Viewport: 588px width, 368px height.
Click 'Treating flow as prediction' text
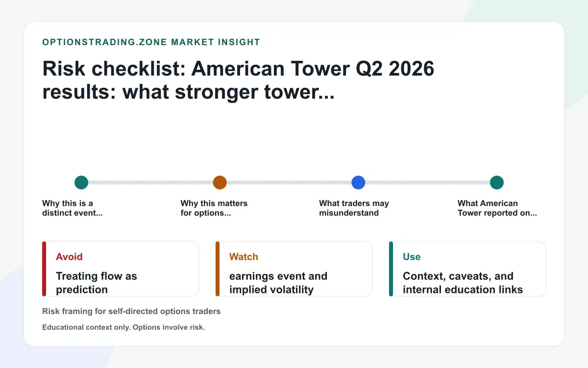[97, 283]
